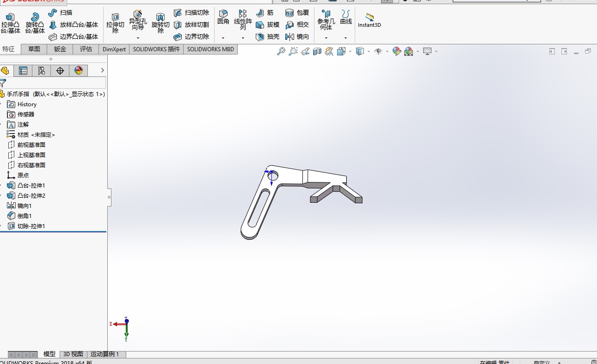The image size is (597, 364).
Task: Toggle Hide/Show Items eye icon
Action: [x=378, y=52]
